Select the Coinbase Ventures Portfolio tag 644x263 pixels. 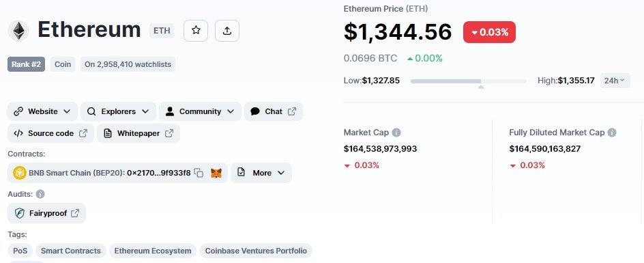pos(256,251)
